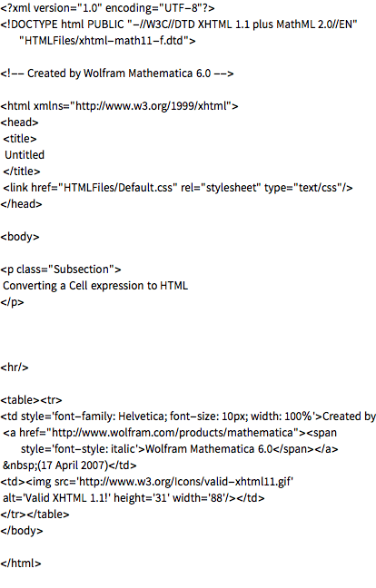Click the wolfram.com products mathematica URL

tap(173, 433)
